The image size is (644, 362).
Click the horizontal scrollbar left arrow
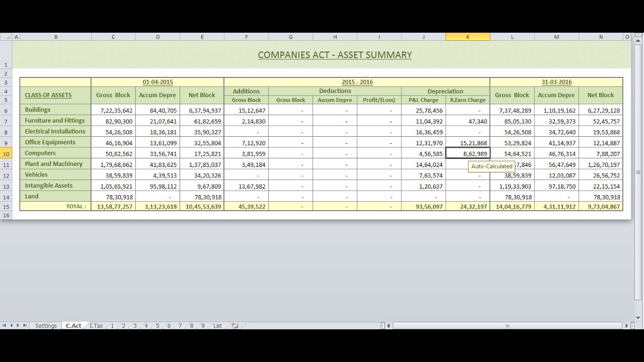coord(389,326)
